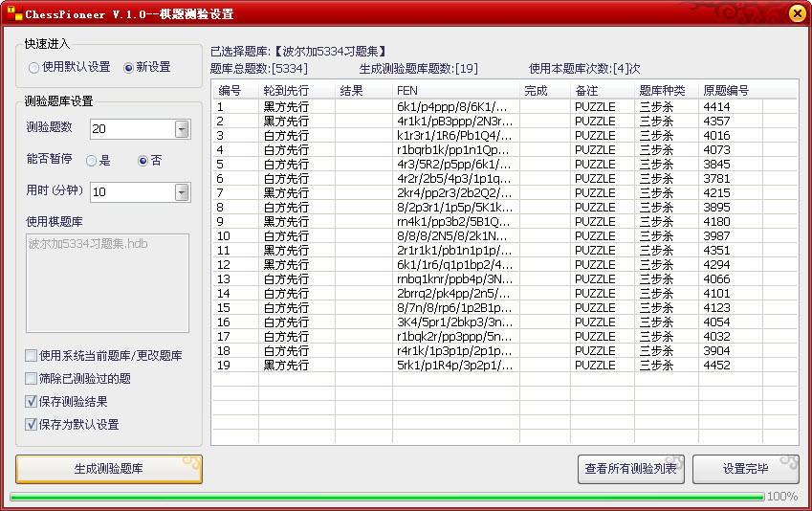Screen dimensions: 812x511
Task: Select FEN cell 5rk1/p1R4p/3p2p1/…
Action: coord(454,366)
